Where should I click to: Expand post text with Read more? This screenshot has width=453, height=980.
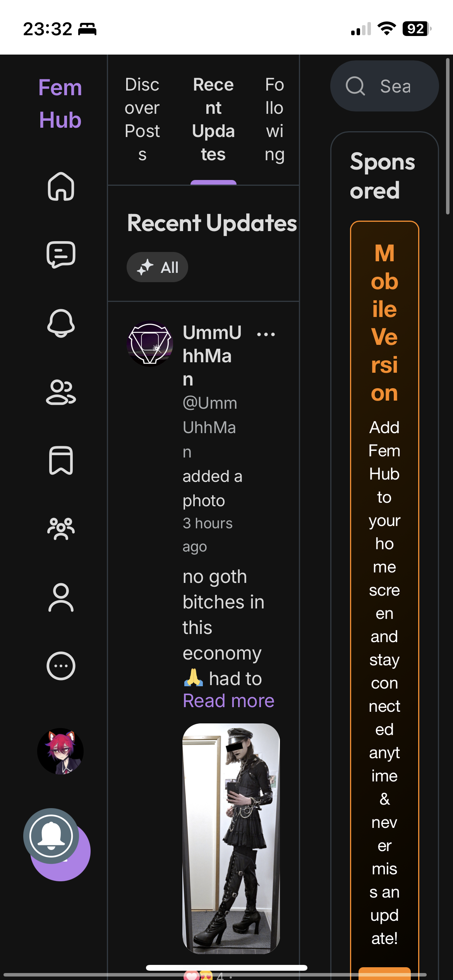(228, 701)
